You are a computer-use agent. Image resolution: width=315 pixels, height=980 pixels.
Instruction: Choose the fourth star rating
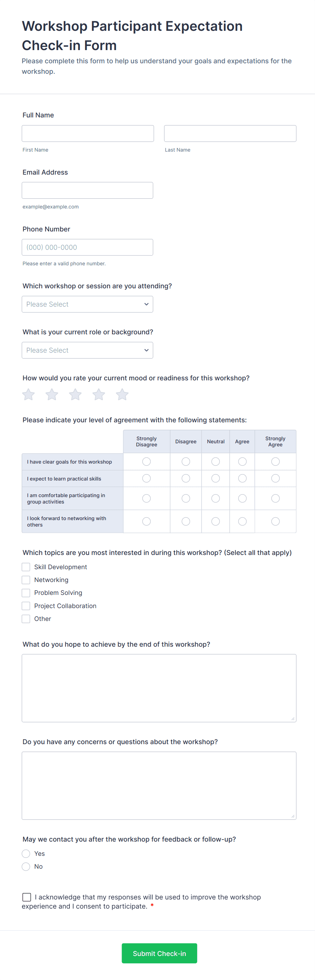tap(99, 395)
